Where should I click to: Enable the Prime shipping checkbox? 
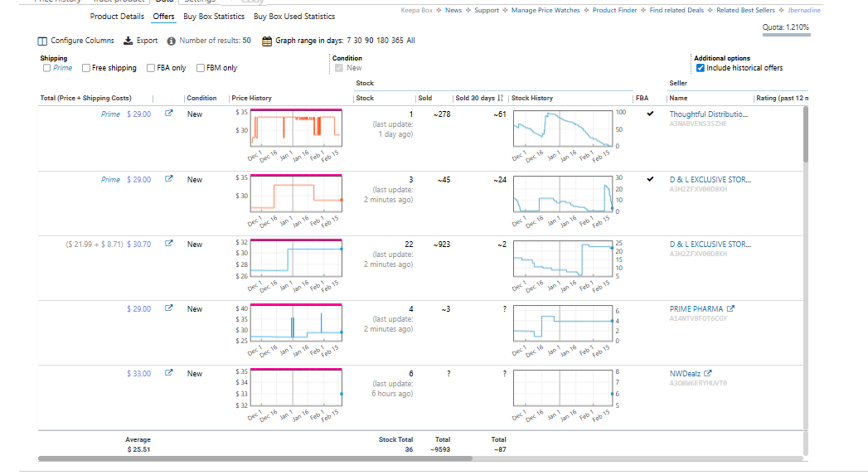click(46, 68)
